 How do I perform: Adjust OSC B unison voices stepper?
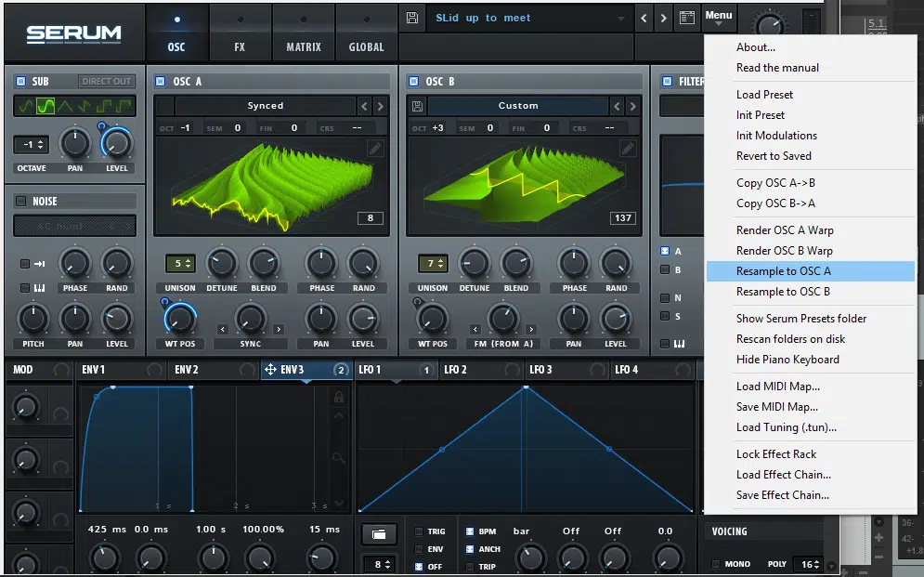[x=433, y=264]
